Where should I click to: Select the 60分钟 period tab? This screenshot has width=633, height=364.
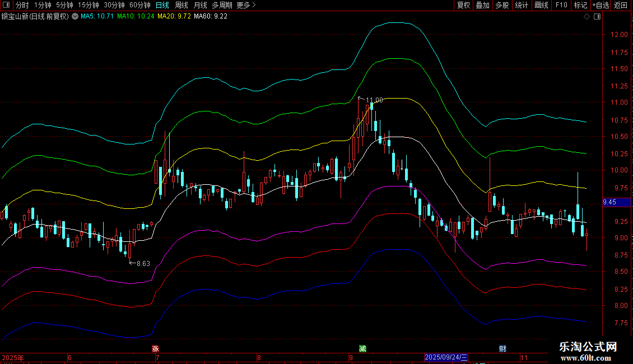pos(139,5)
